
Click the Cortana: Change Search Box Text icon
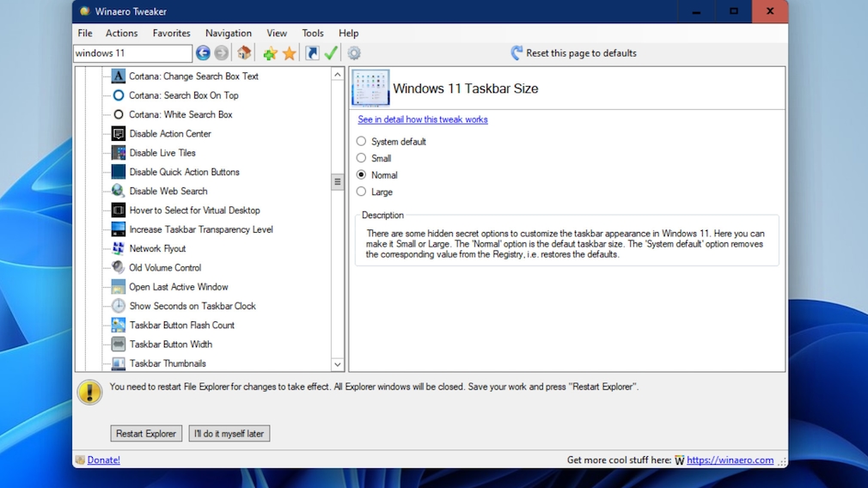click(118, 76)
